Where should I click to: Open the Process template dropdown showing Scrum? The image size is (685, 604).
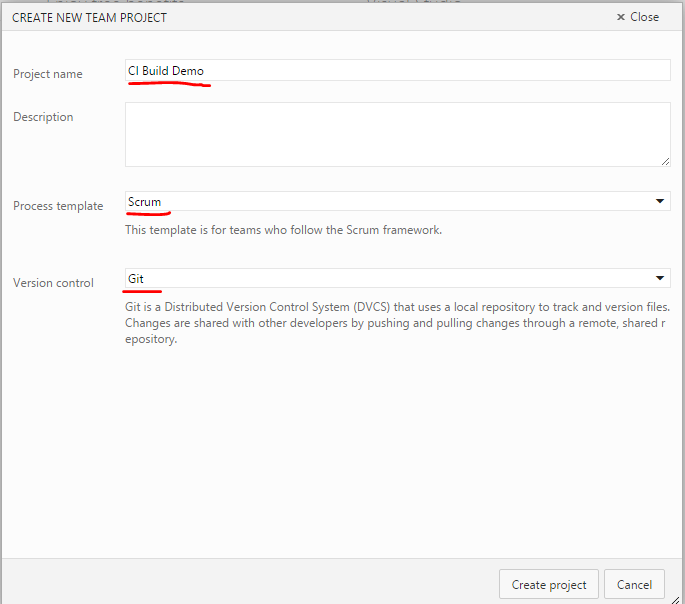pyautogui.click(x=398, y=201)
